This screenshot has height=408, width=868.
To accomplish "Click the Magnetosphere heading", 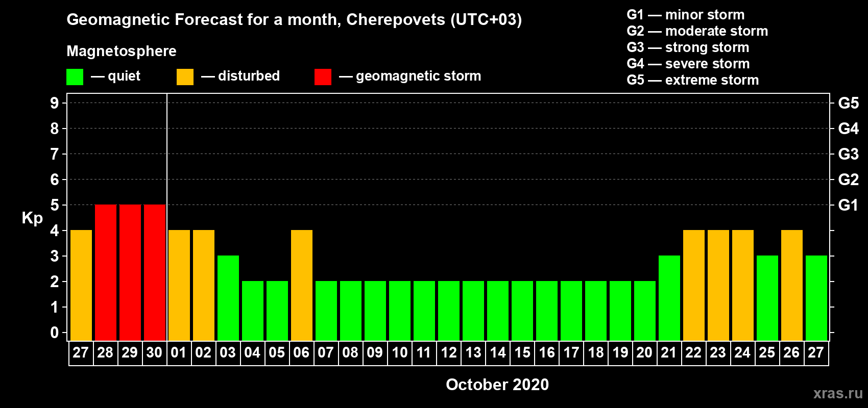I will [x=122, y=51].
